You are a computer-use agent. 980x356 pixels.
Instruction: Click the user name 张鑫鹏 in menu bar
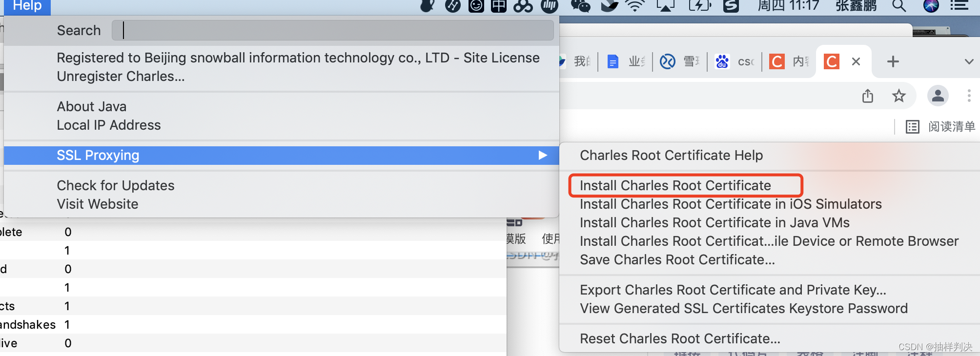[856, 6]
